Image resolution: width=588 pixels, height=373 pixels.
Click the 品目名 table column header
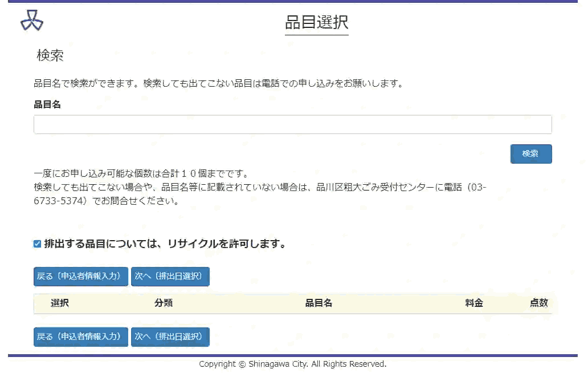click(x=318, y=303)
